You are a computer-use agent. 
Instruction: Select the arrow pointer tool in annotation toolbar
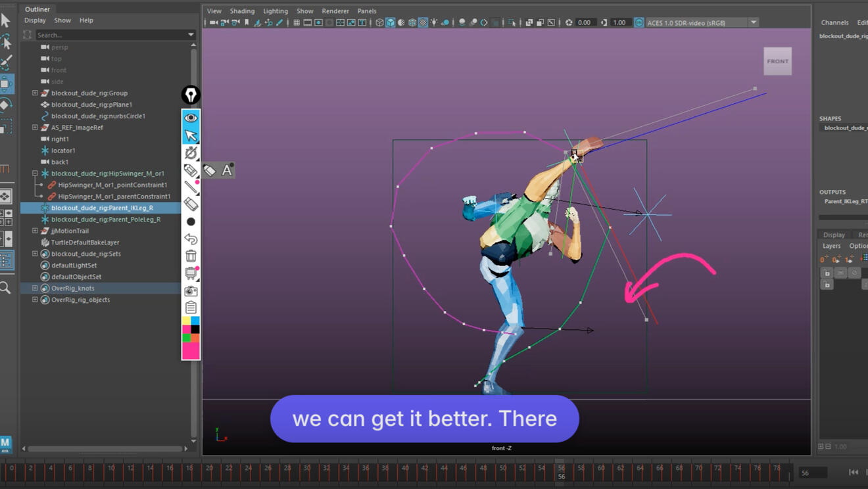pos(191,135)
